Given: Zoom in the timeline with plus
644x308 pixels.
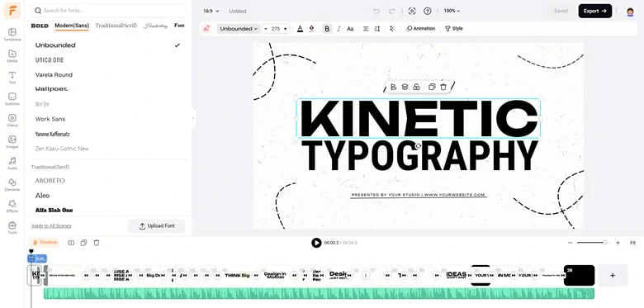Looking at the screenshot, I should [x=618, y=243].
